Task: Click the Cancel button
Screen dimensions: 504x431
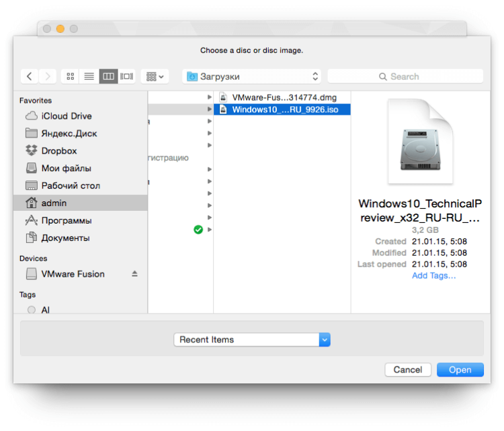Action: (408, 370)
